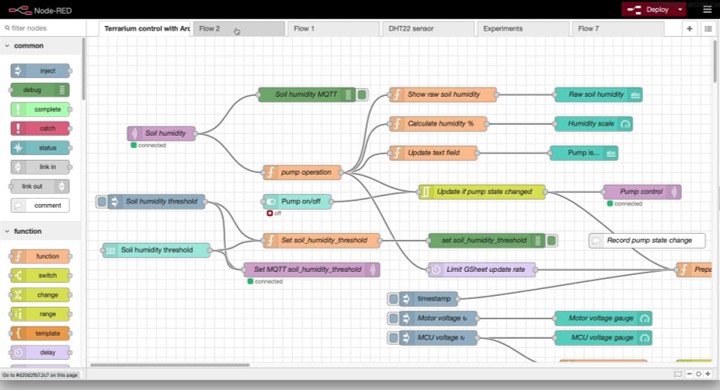Select the pump operation function node
The height and width of the screenshot is (390, 720).
tap(302, 172)
